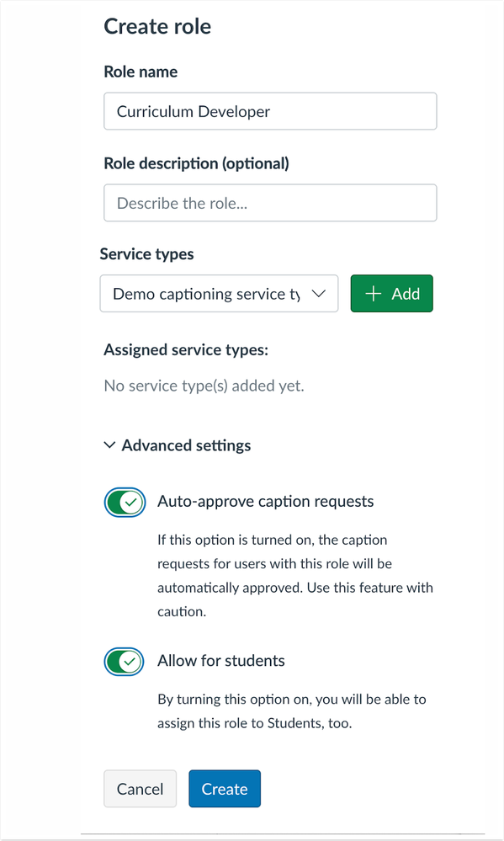Click the checkmark knob in Allow for students switch

tap(130, 662)
